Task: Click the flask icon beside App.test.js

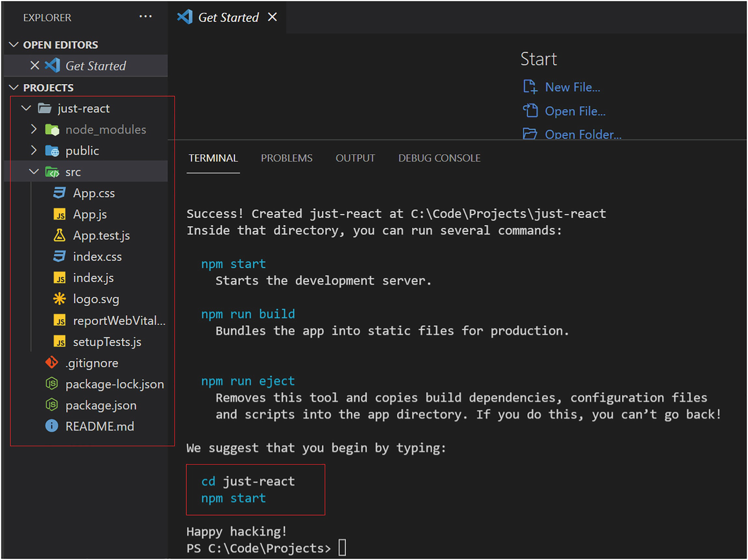Action: pyautogui.click(x=59, y=236)
